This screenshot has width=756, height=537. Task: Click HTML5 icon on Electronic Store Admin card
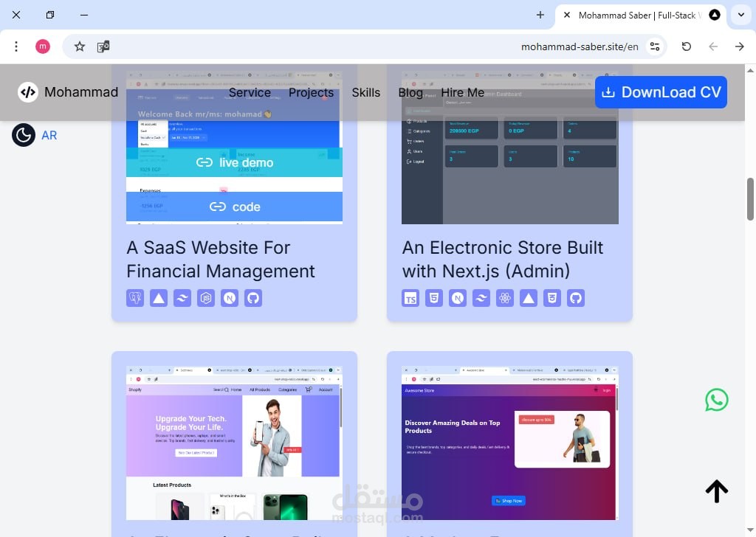click(x=434, y=298)
